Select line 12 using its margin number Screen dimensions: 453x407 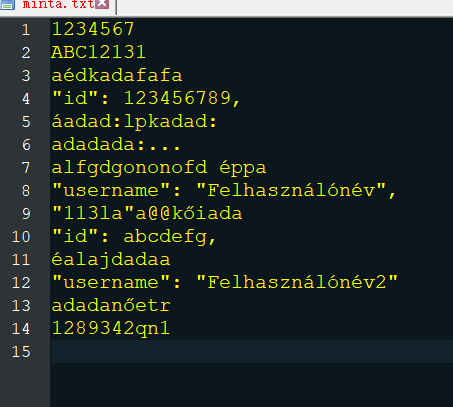point(21,283)
